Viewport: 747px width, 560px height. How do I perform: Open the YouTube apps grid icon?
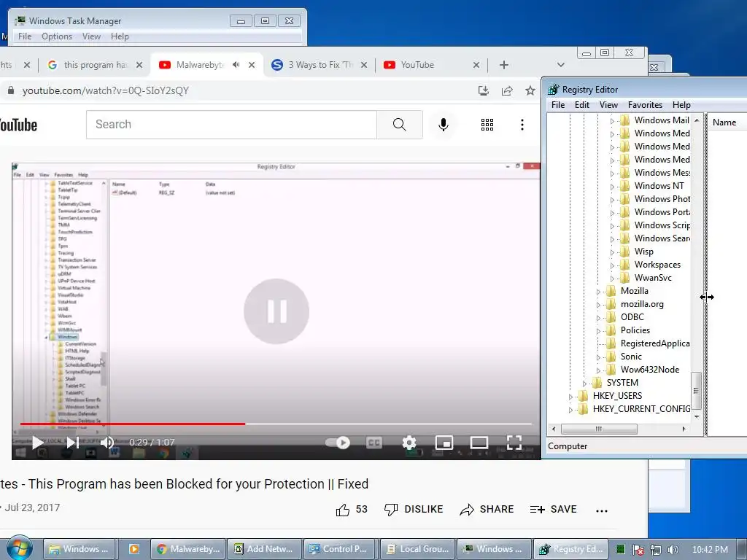487,125
